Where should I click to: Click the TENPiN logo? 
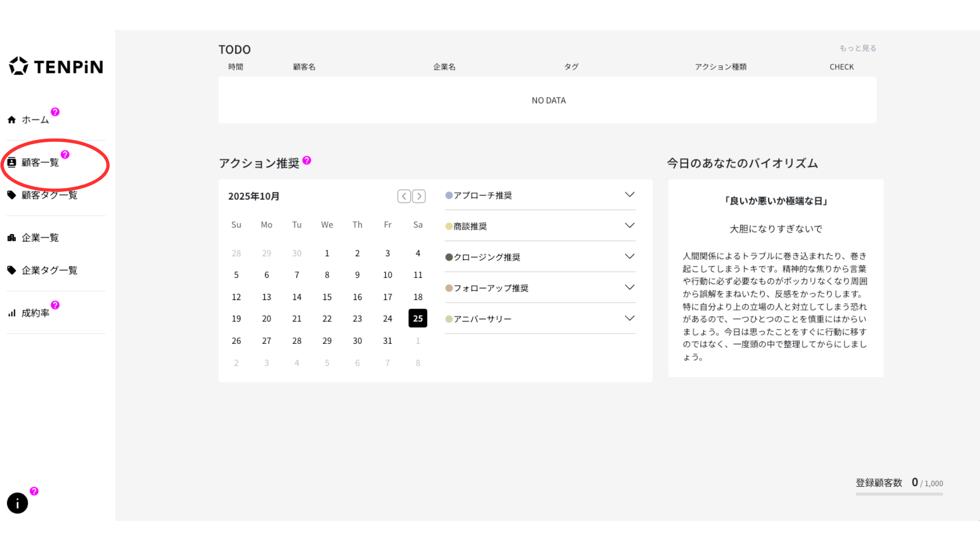point(56,66)
